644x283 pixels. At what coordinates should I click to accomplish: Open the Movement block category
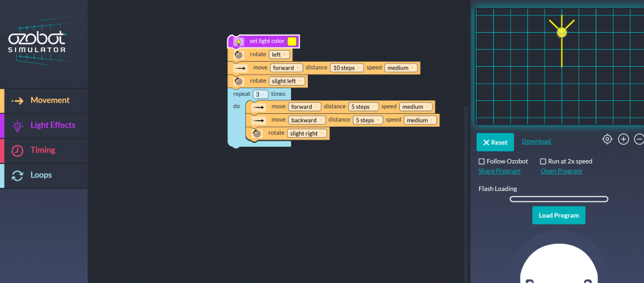coord(44,100)
